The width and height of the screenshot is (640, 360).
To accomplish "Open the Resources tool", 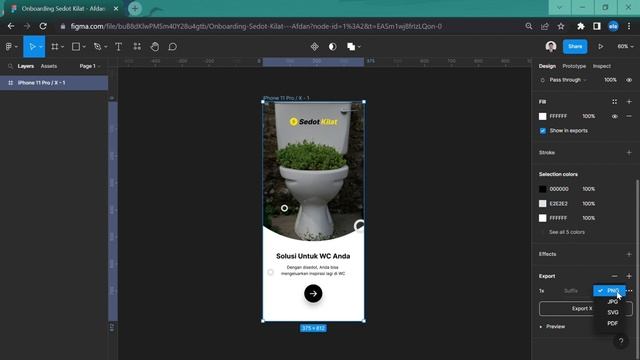I will [137, 47].
